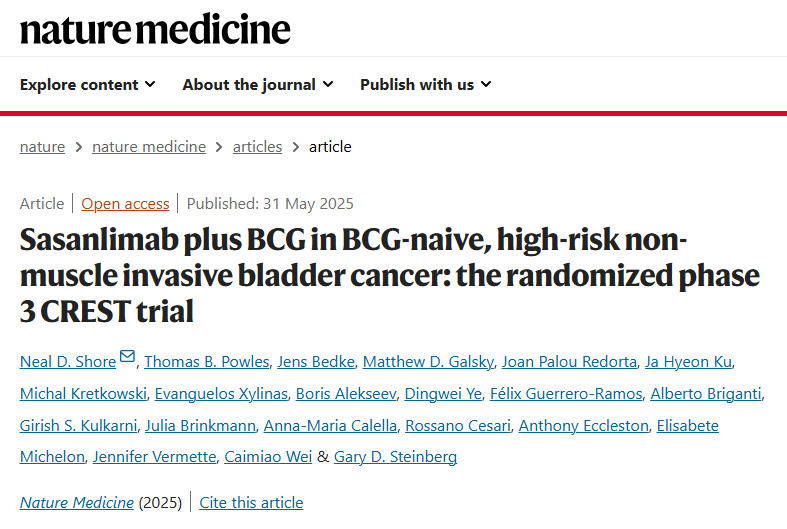Expand the About the journal chevron

[x=328, y=84]
